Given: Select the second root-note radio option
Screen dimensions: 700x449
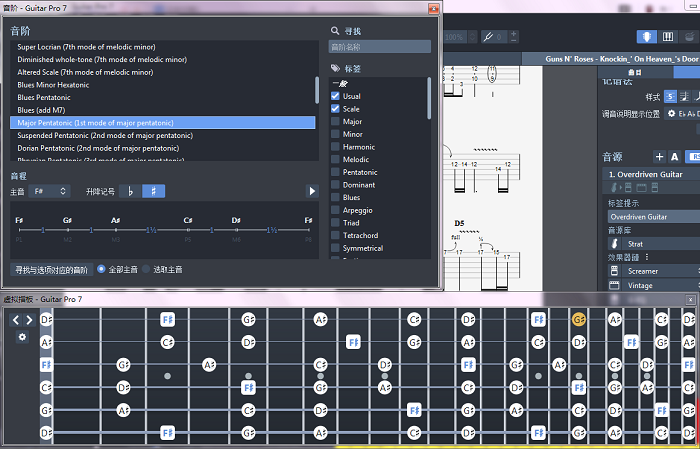Looking at the screenshot, I should 146,270.
